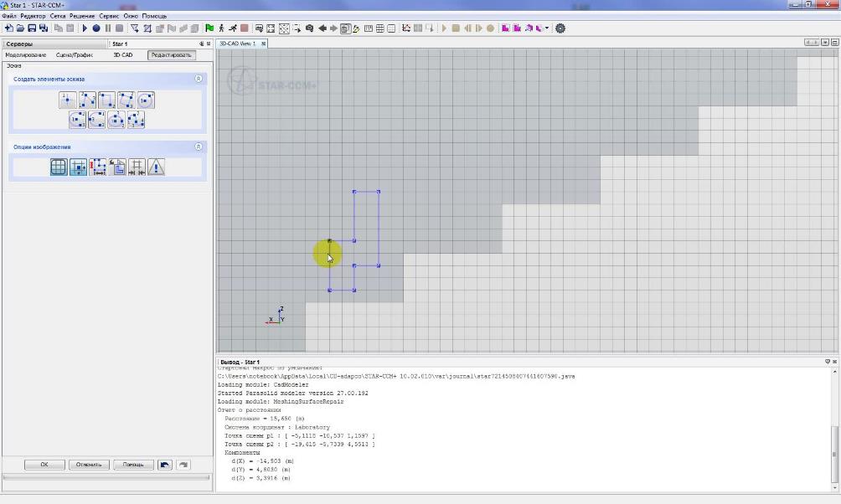Select the create spline sketch tool
The height and width of the screenshot is (504, 841).
tap(136, 120)
